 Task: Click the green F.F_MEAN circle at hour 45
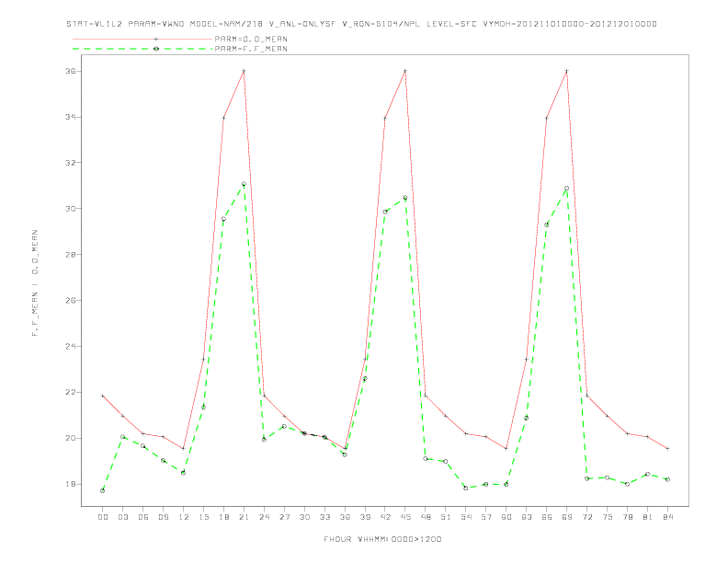pyautogui.click(x=405, y=198)
